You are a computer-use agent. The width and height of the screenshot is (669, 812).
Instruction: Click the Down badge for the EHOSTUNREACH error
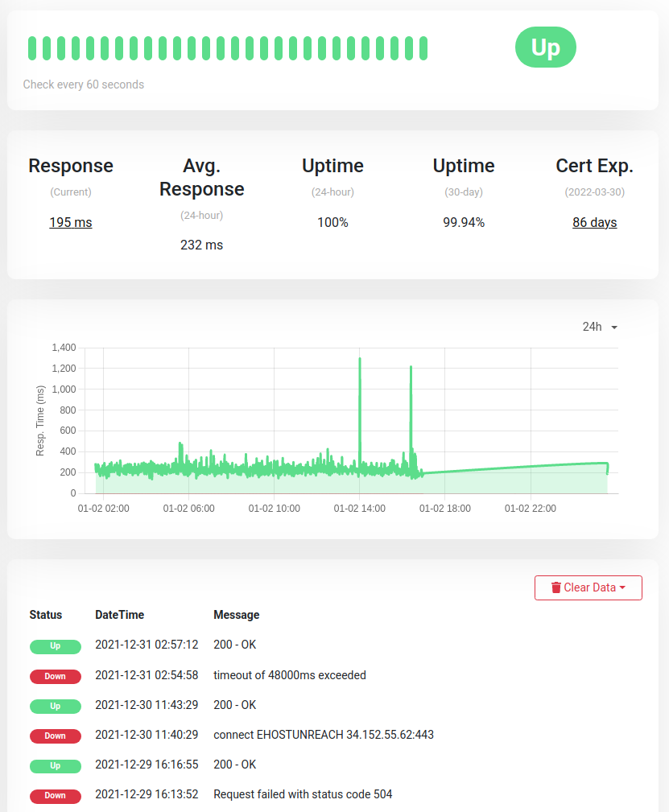[x=55, y=736]
